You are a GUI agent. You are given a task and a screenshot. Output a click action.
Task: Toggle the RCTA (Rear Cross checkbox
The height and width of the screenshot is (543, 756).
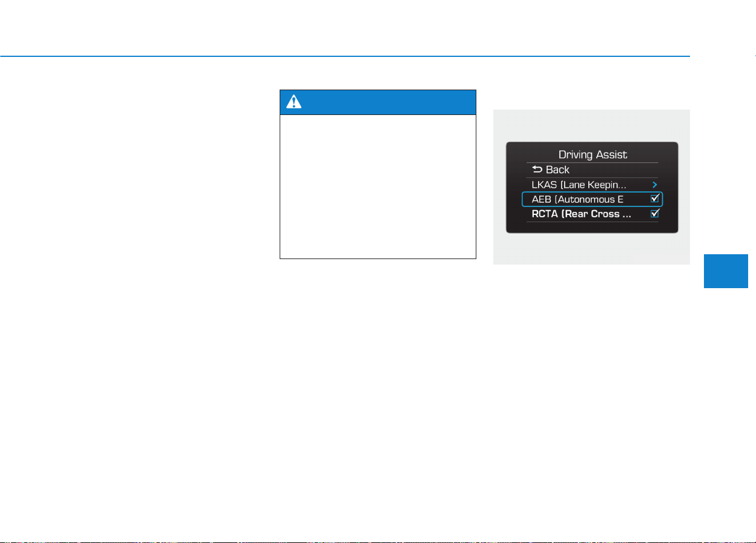[x=654, y=214]
